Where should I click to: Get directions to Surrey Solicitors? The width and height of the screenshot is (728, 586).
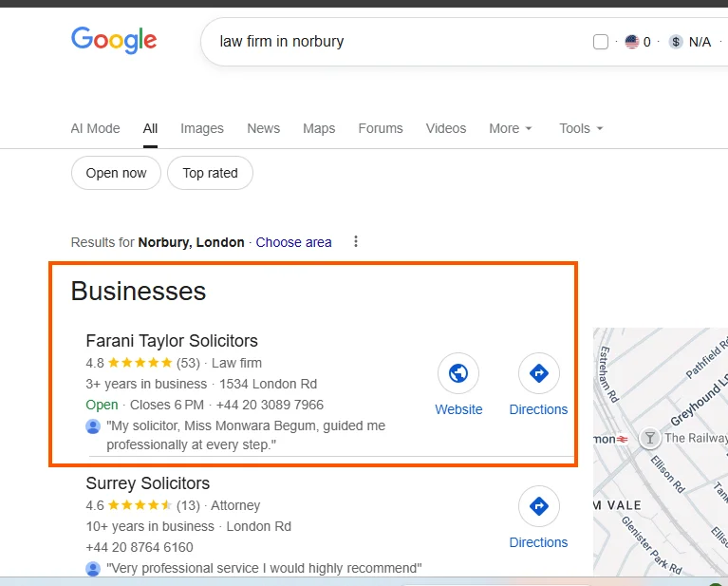click(x=538, y=506)
